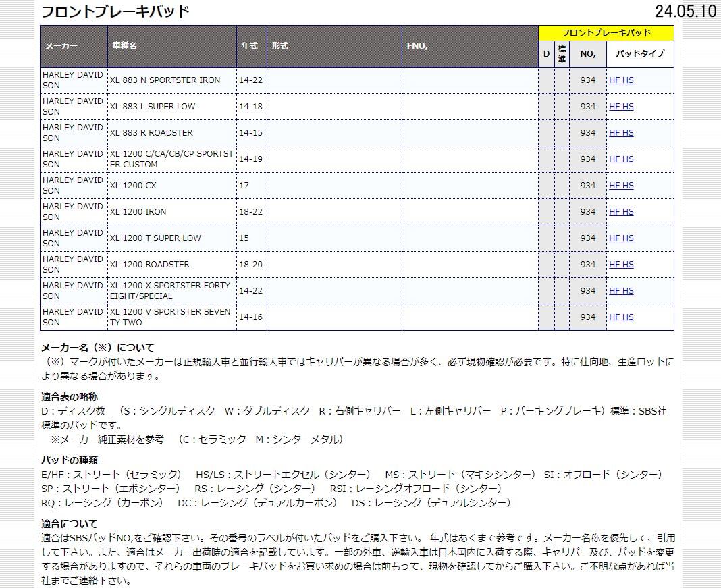
Task: Select the 'XL 1200 CX' model cell
Action: (x=172, y=185)
